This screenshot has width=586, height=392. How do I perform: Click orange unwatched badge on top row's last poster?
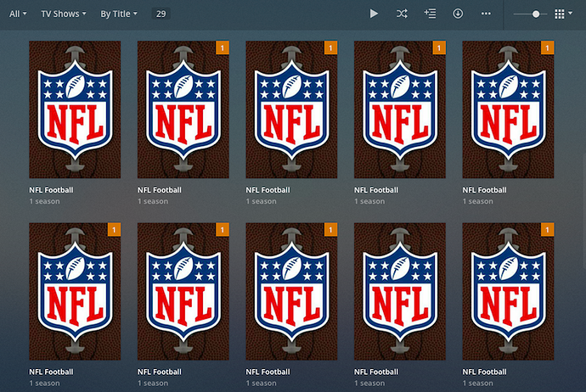548,48
